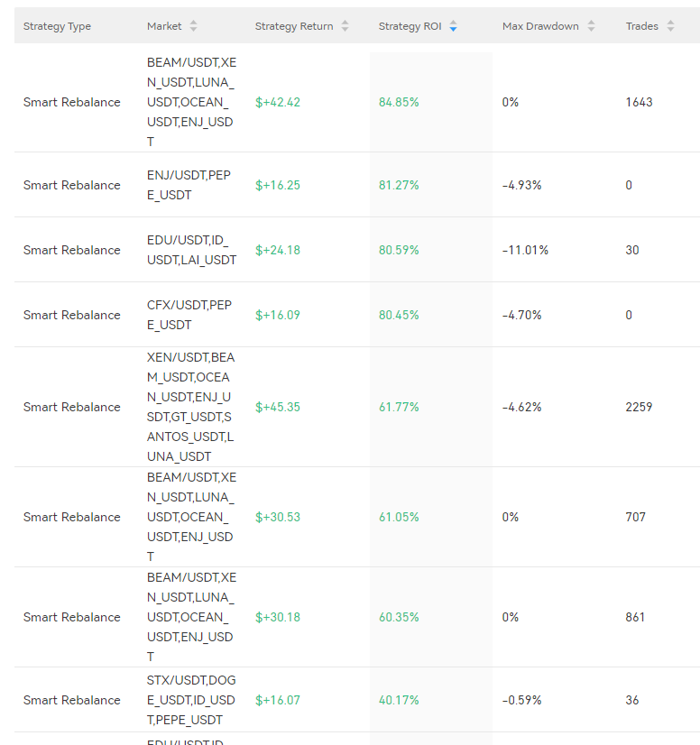Select the CFX/USDT,PEPE_USDT market row

tap(189, 315)
